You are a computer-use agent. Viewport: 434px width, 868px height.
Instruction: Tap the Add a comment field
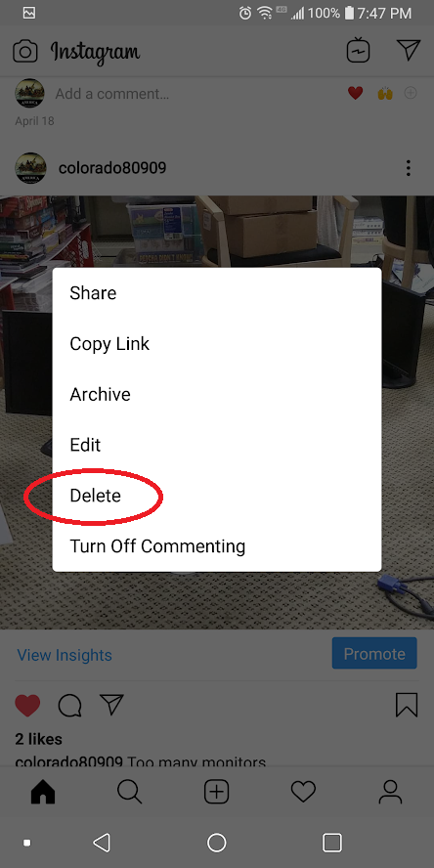(x=112, y=94)
